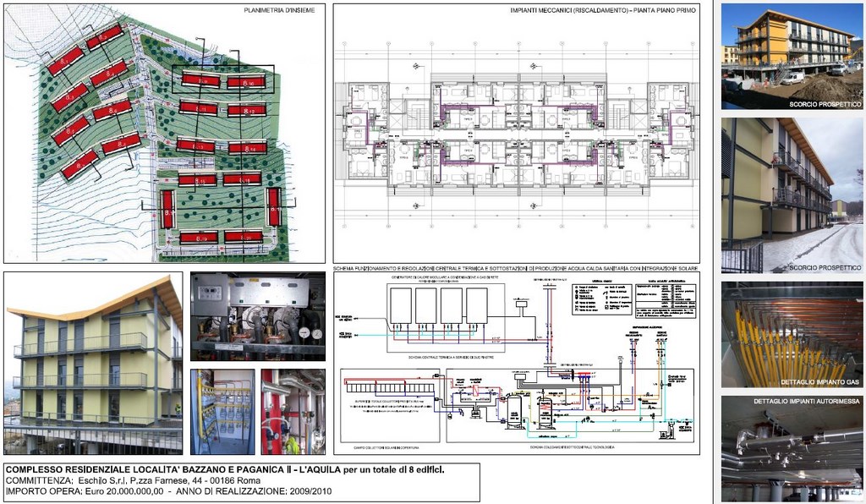Open the boiler equipment close-up photo
Viewport: 866px width, 504px height.
258,317
